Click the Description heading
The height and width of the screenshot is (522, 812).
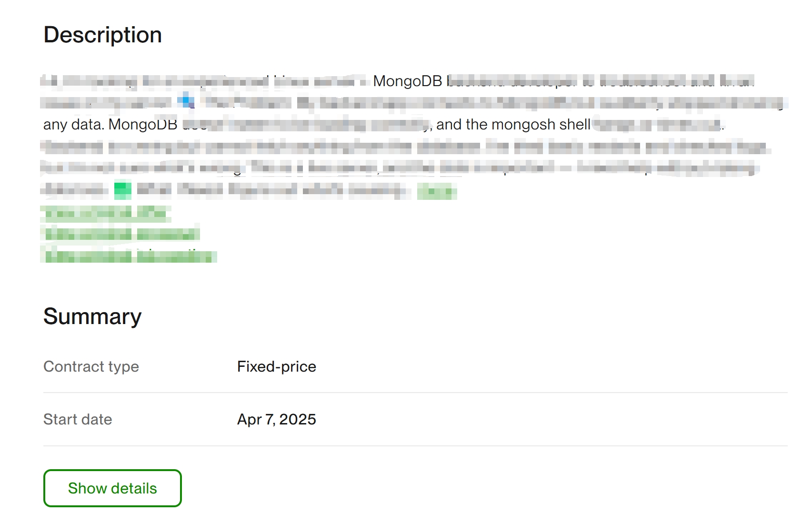103,35
